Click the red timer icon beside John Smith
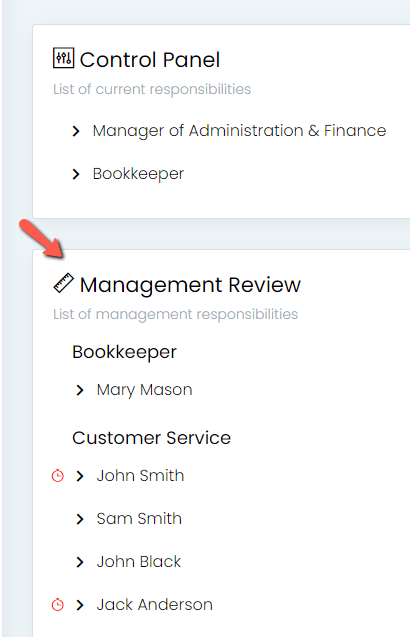The image size is (410, 637). point(58,475)
